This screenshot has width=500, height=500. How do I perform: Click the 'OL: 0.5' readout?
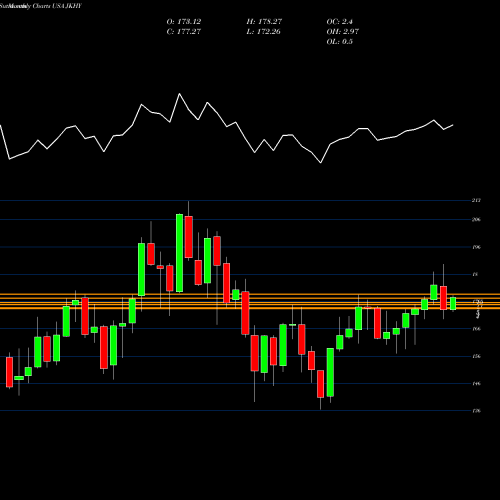click(339, 42)
